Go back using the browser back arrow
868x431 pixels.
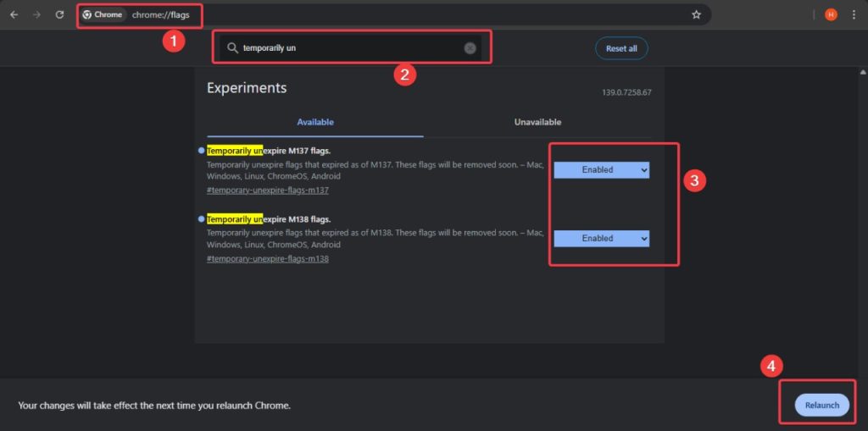pyautogui.click(x=14, y=14)
